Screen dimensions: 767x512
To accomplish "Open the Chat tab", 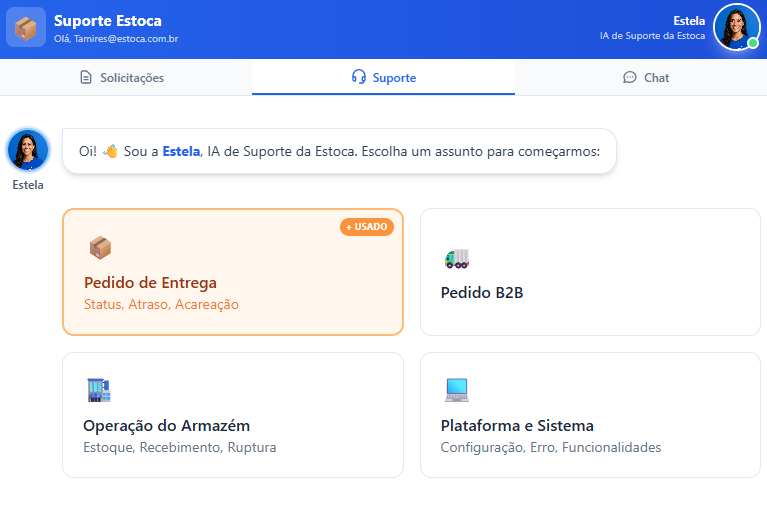I will click(x=656, y=78).
